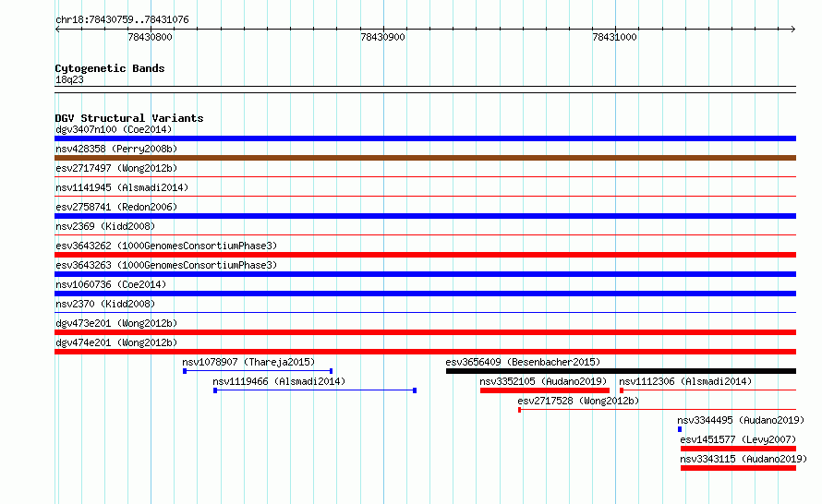Select the blue line feature of nsv1078907
Viewport: 822px width, 504px height.
point(258,371)
